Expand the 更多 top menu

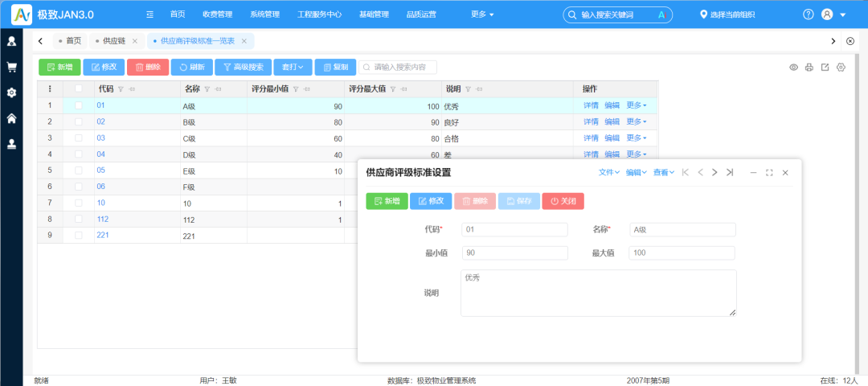[482, 14]
